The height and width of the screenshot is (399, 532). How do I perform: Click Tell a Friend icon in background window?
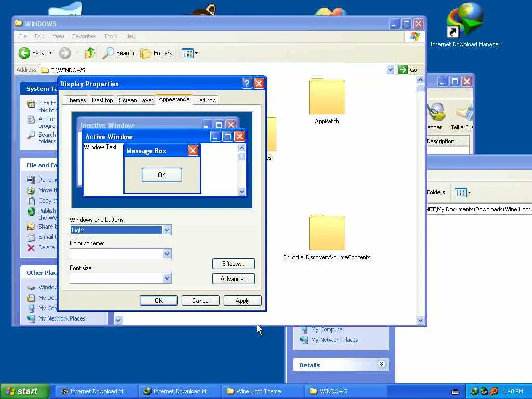pyautogui.click(x=465, y=114)
